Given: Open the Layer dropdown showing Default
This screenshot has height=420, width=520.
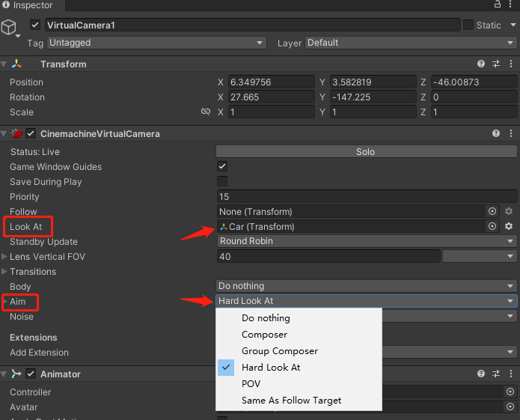Looking at the screenshot, I should click(x=411, y=43).
